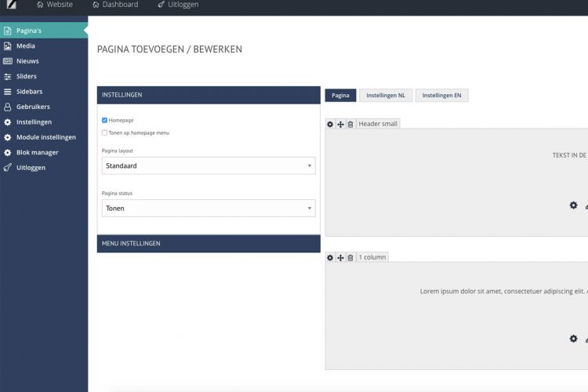Open settings gear of 1 column block
Viewport: 588px width, 392px height.
pos(330,257)
